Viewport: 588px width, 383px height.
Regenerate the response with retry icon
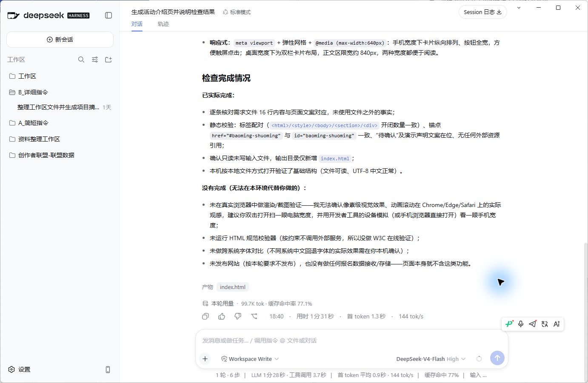click(254, 316)
